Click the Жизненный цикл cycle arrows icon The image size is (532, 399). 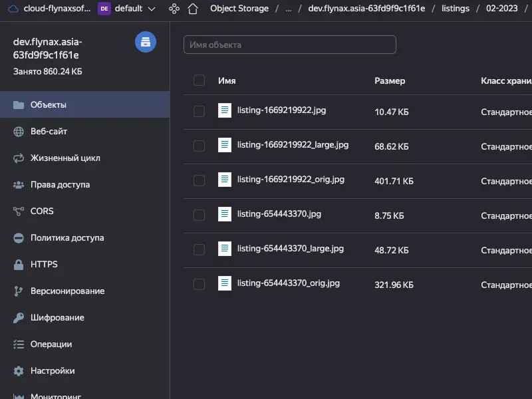(19, 158)
